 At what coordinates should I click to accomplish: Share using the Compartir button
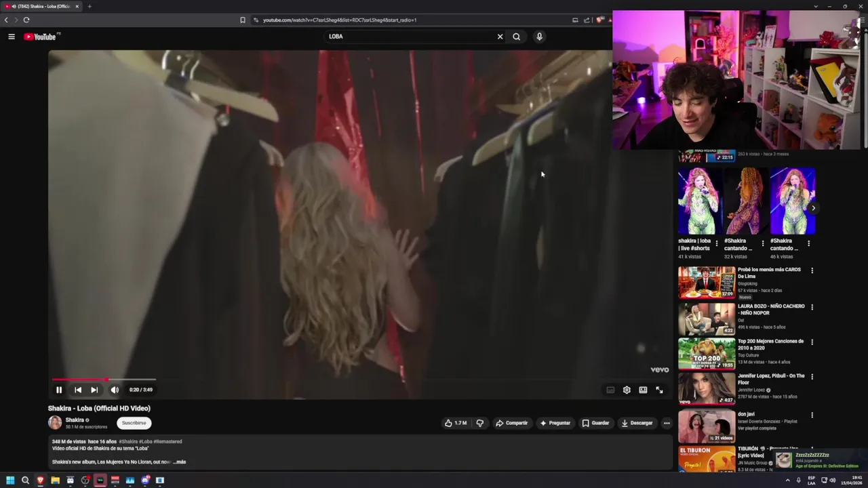pos(511,423)
